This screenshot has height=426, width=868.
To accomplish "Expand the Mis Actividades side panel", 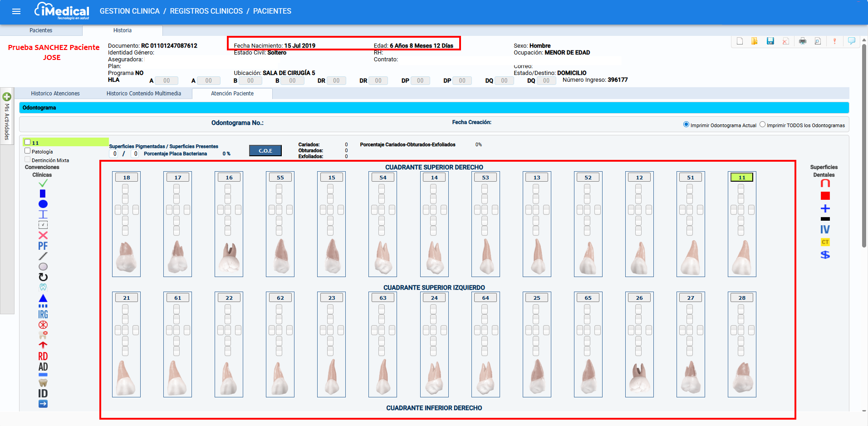I will coord(7,122).
